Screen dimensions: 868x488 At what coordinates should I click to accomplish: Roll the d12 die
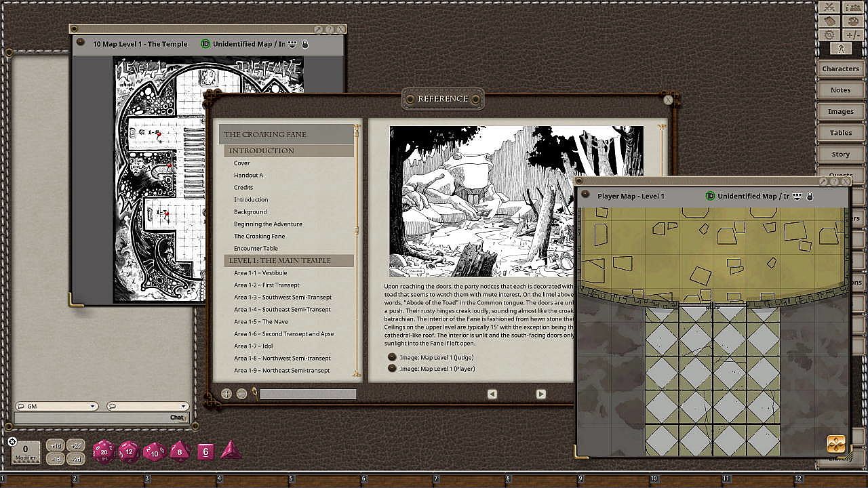click(129, 451)
